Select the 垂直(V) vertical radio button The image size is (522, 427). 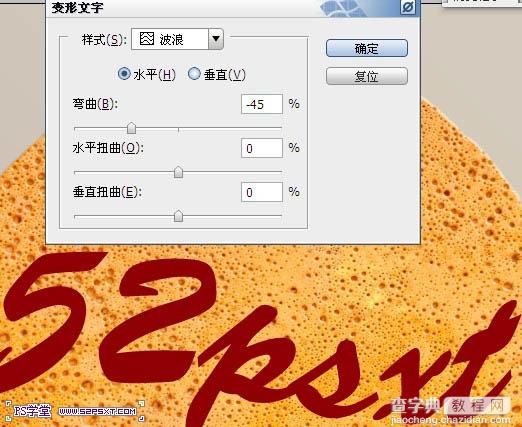click(194, 74)
